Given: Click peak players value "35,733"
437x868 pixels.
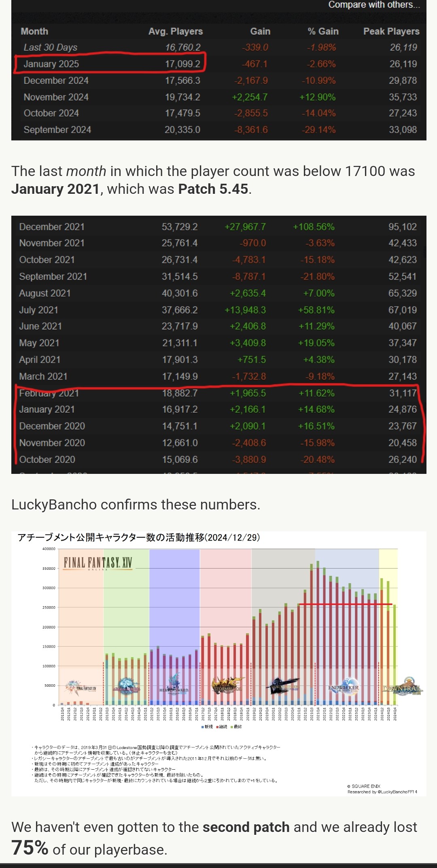Looking at the screenshot, I should point(403,97).
